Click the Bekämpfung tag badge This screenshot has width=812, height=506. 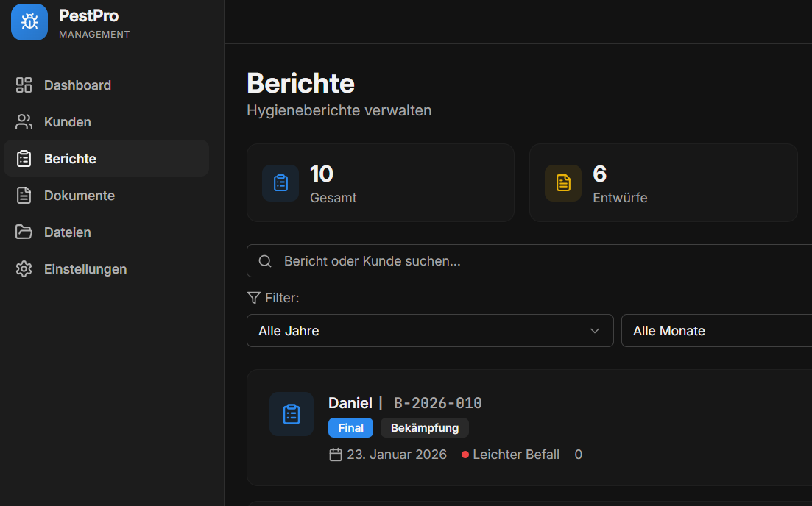point(425,428)
